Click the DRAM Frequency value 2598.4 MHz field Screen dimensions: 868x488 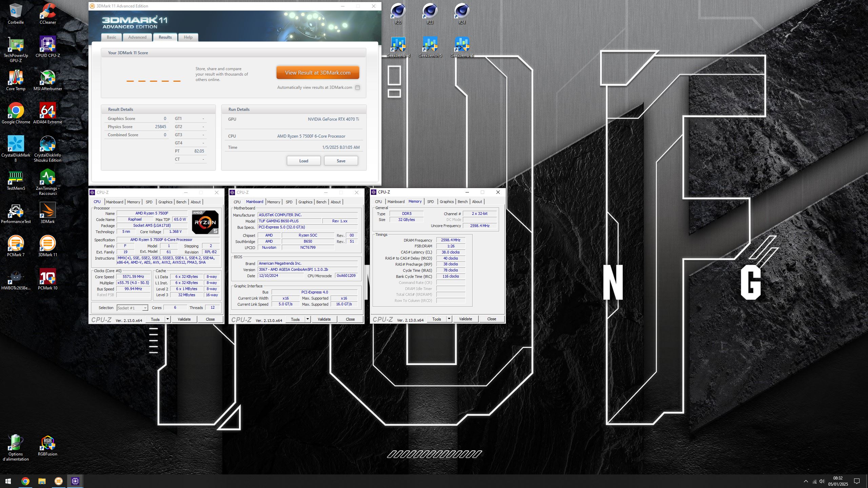451,240
